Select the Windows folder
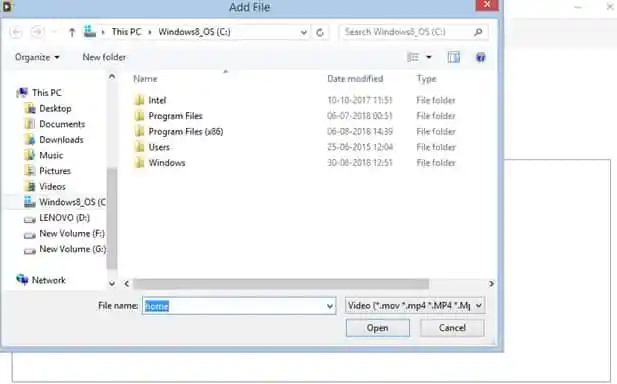The height and width of the screenshot is (384, 617). 160,163
